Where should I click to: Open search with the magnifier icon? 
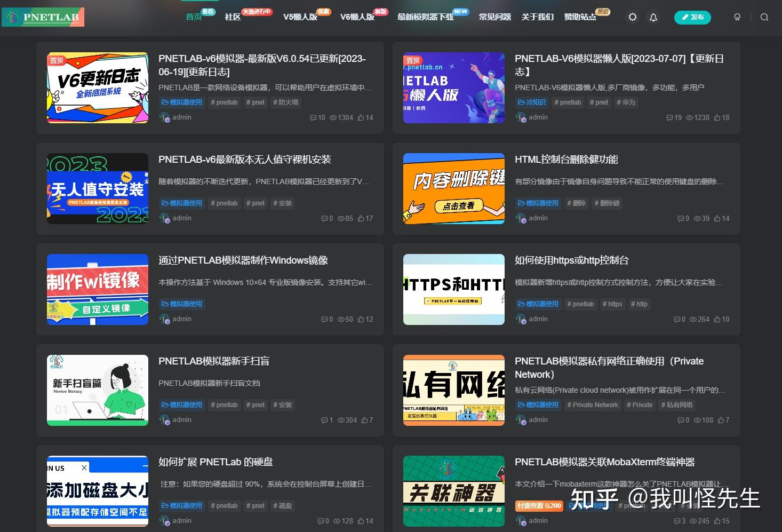[764, 17]
